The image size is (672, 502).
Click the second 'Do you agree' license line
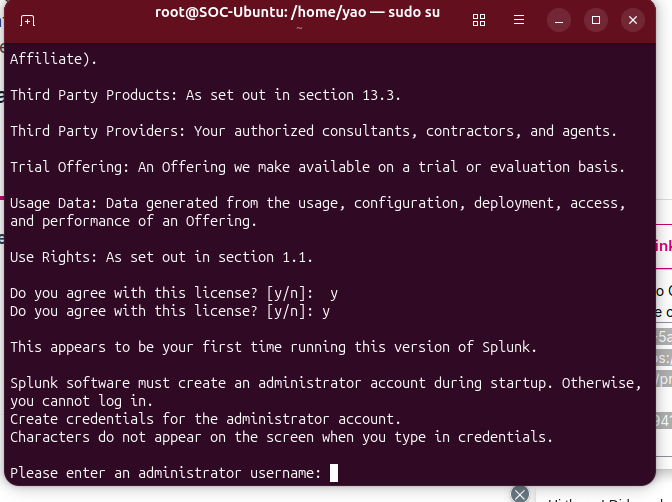click(x=170, y=311)
